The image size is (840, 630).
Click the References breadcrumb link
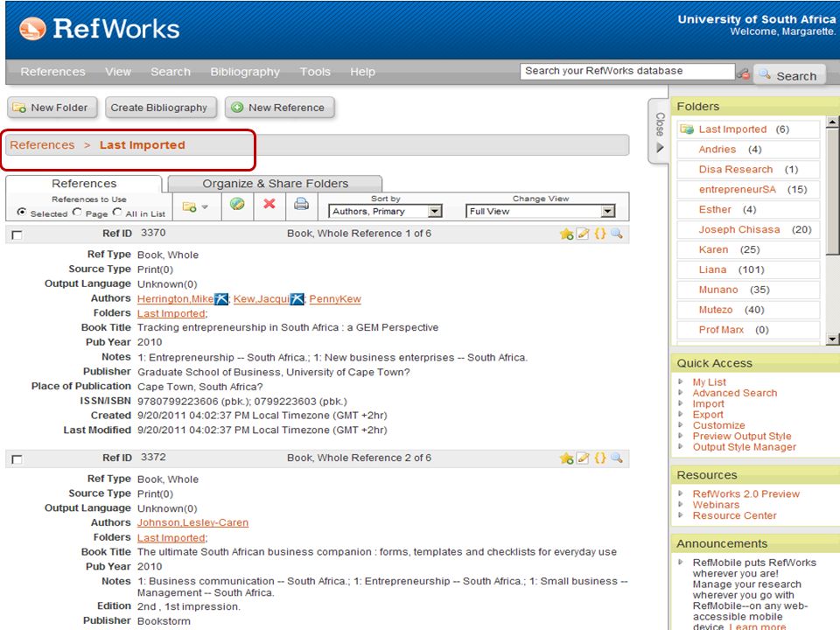coord(42,145)
